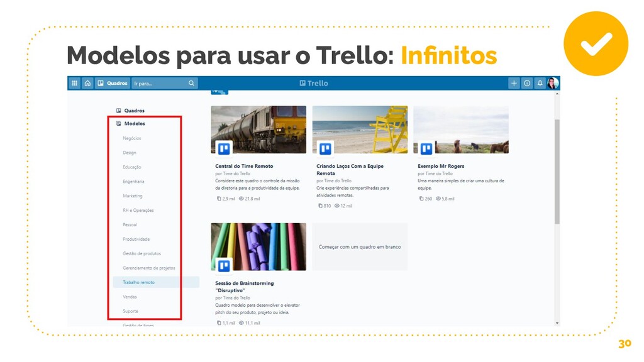644x362 pixels.
Task: Open the Negócios template category
Action: [x=131, y=138]
